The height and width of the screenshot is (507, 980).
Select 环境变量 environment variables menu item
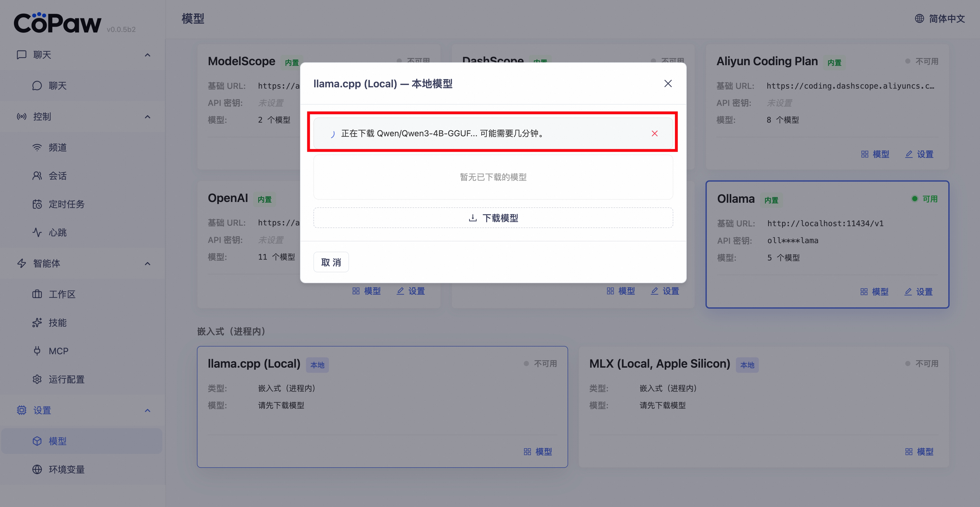click(x=66, y=470)
